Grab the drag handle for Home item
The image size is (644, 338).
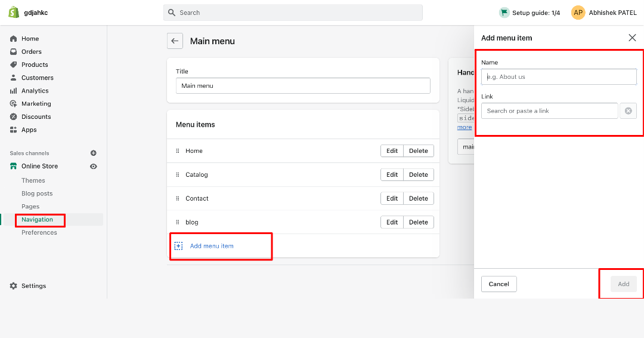[x=178, y=151]
